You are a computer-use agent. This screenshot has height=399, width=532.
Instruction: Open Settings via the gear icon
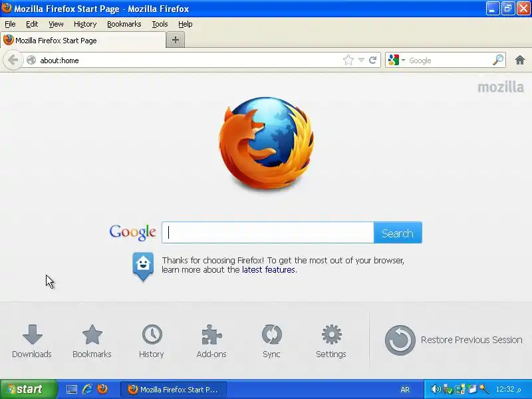pos(331,334)
